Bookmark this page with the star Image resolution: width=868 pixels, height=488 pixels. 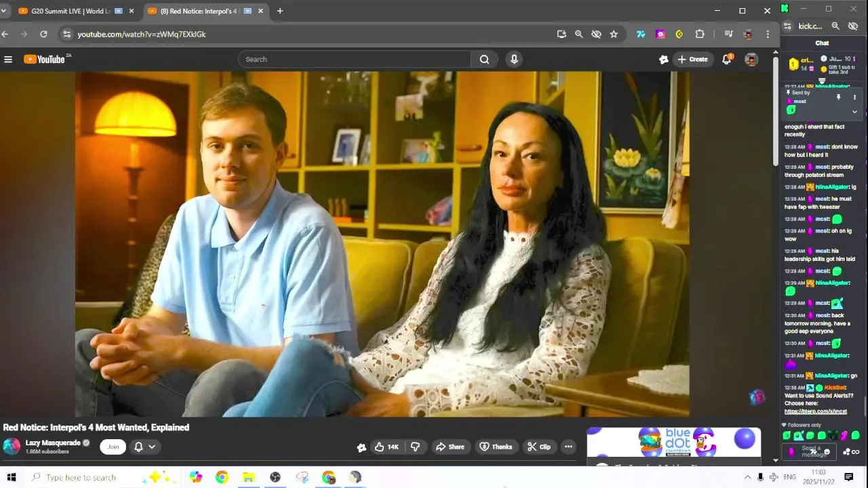click(x=614, y=34)
